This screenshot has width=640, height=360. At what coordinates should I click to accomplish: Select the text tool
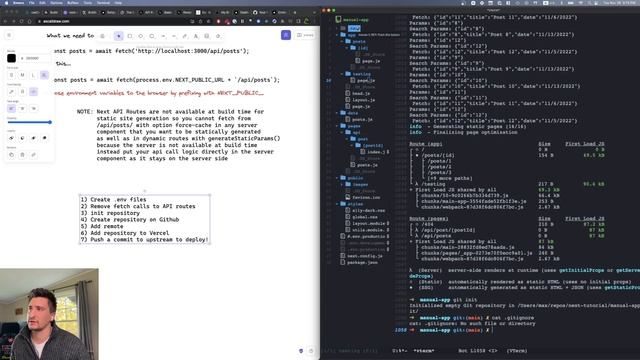coord(196,36)
